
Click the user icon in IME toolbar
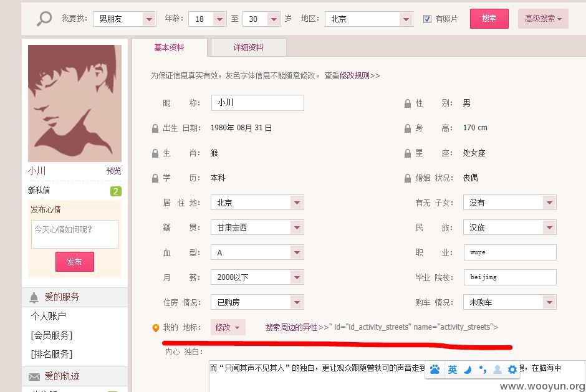(497, 370)
